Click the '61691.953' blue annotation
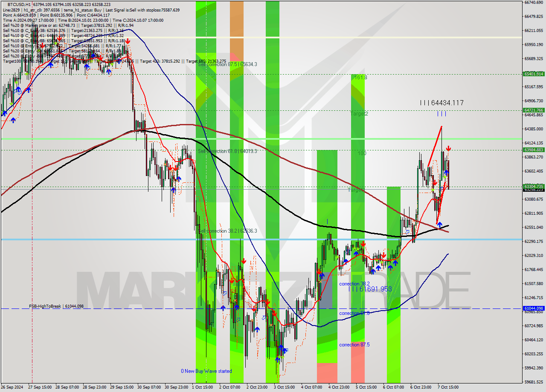This screenshot has width=546, height=392. 375,289
